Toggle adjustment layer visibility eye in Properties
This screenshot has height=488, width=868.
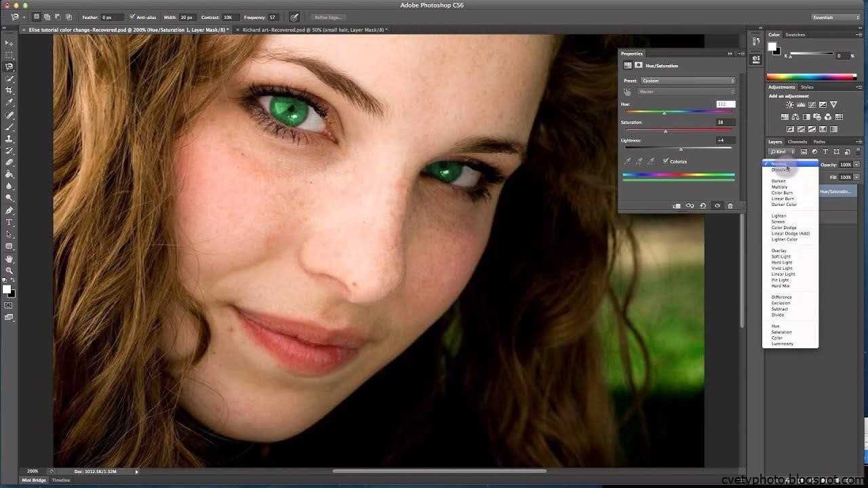click(x=717, y=206)
